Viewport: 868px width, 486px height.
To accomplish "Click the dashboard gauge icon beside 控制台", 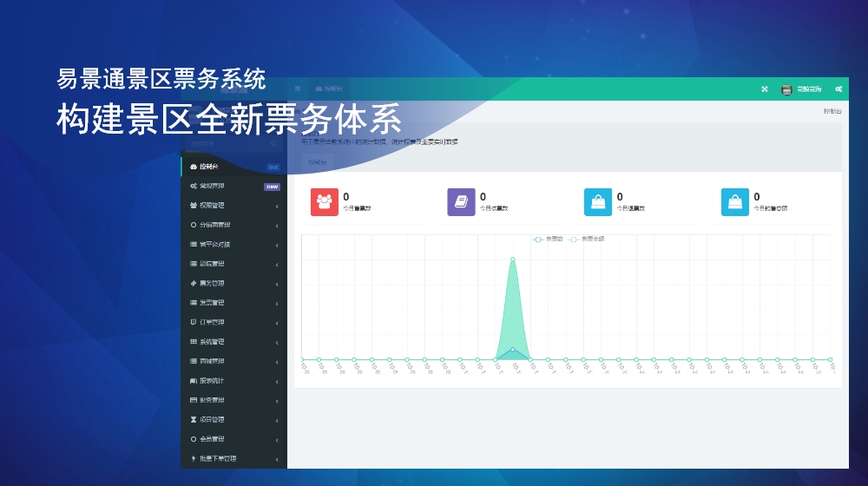I will click(194, 167).
